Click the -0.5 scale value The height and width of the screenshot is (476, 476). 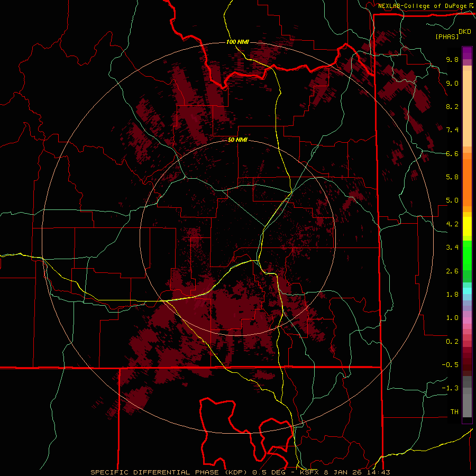pyautogui.click(x=450, y=365)
